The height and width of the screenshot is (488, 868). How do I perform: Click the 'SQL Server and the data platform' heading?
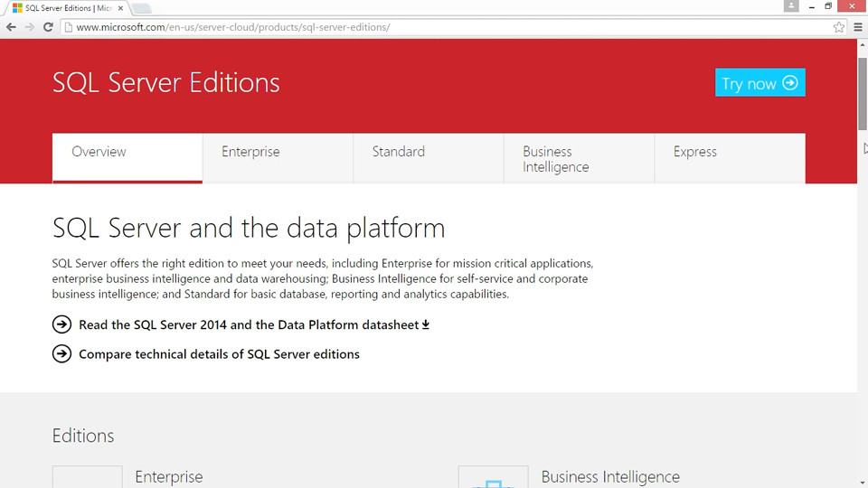(249, 228)
